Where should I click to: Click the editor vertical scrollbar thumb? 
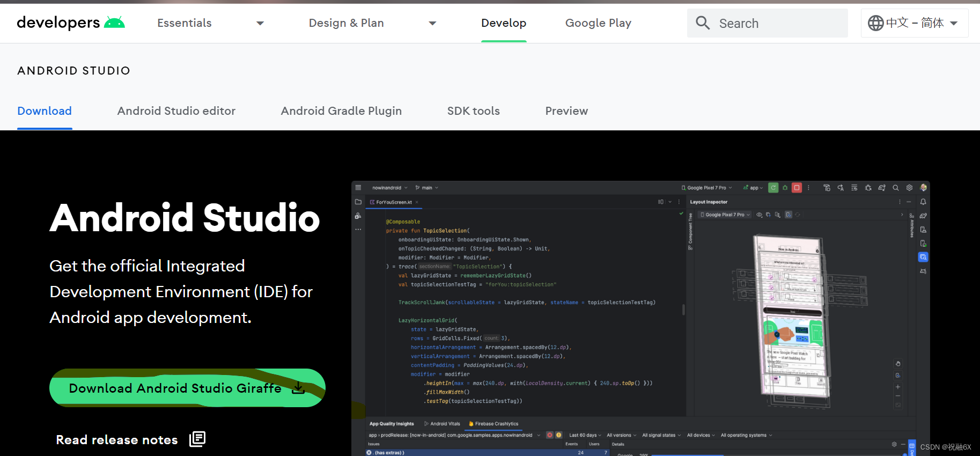(683, 310)
